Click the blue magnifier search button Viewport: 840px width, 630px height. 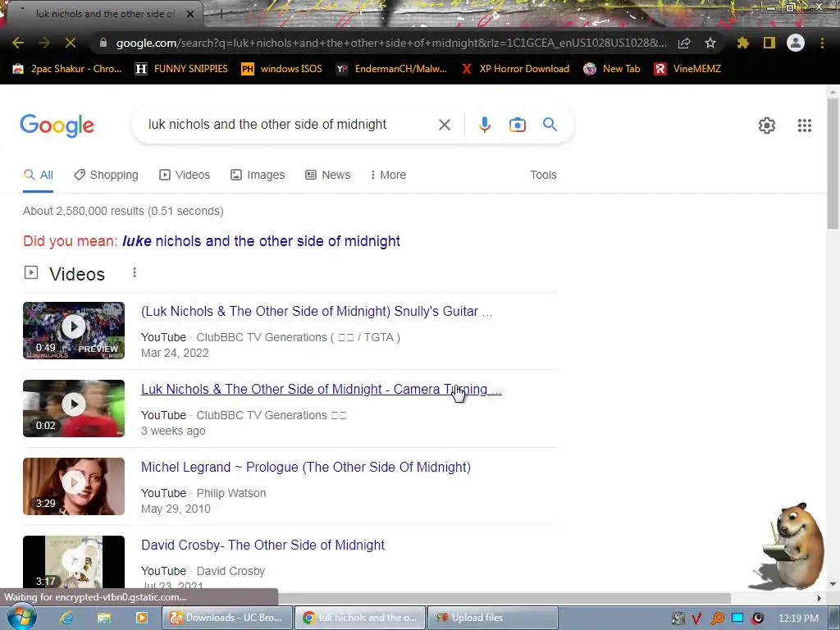[550, 125]
